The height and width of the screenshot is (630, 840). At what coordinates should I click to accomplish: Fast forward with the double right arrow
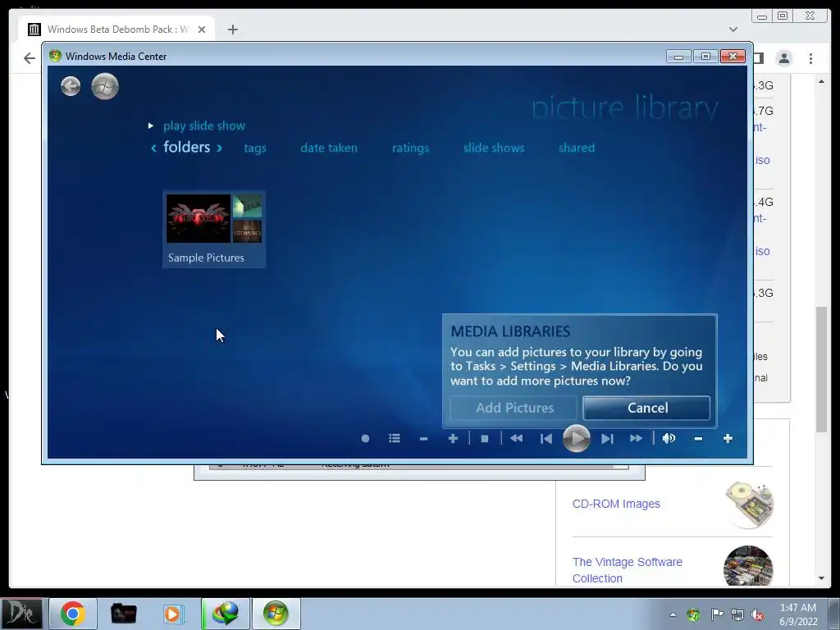pyautogui.click(x=636, y=439)
